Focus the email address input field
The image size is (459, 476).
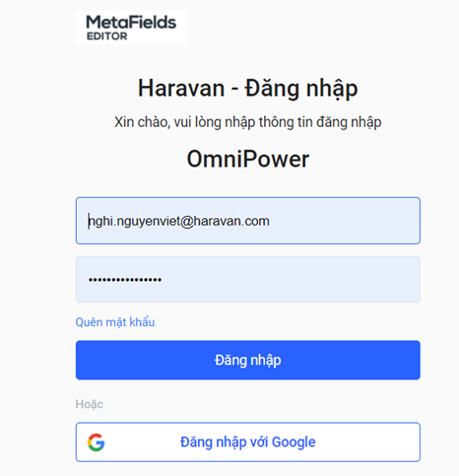pos(248,221)
